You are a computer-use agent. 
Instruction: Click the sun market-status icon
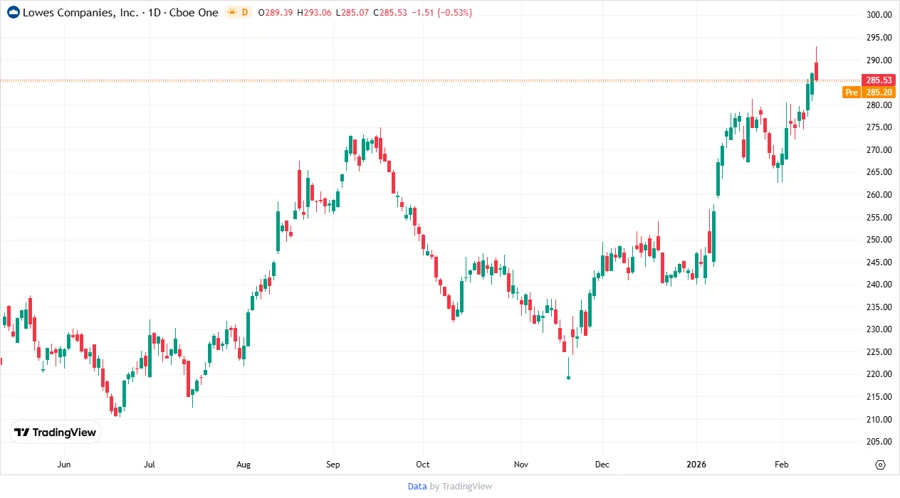click(232, 12)
